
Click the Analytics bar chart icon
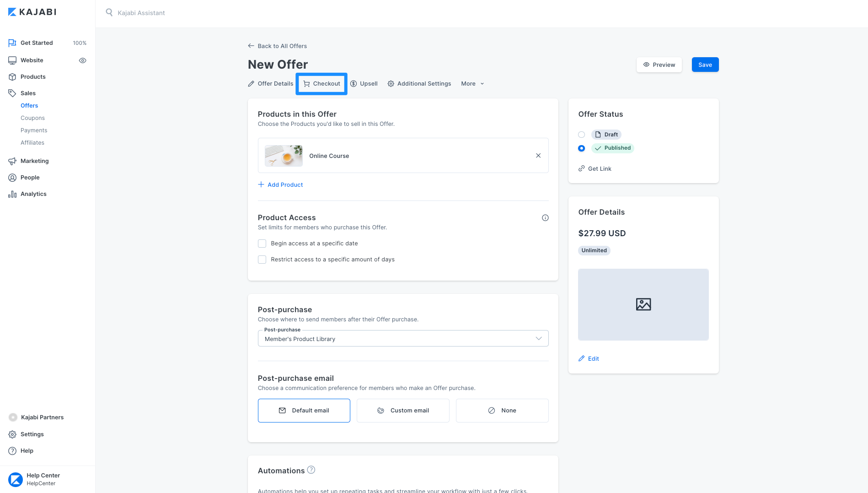(x=12, y=194)
